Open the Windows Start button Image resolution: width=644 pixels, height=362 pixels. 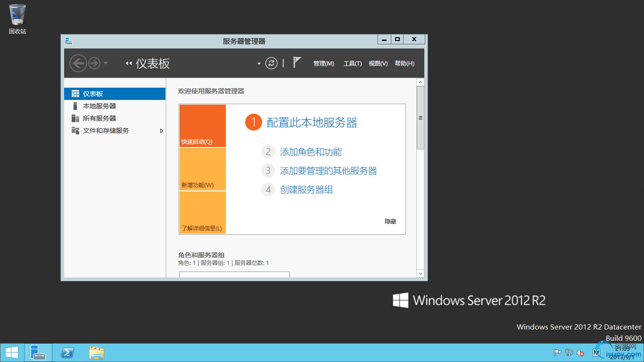click(x=12, y=353)
